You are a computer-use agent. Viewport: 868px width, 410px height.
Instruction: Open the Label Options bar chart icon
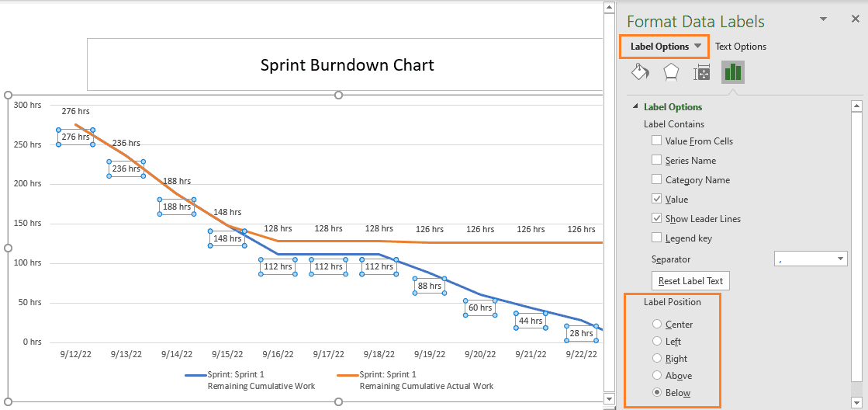(733, 72)
